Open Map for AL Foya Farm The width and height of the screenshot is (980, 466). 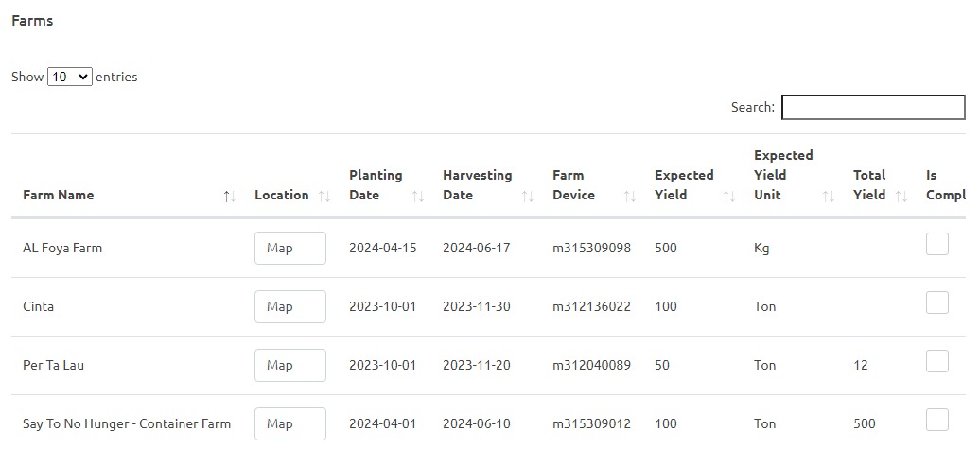(x=289, y=249)
